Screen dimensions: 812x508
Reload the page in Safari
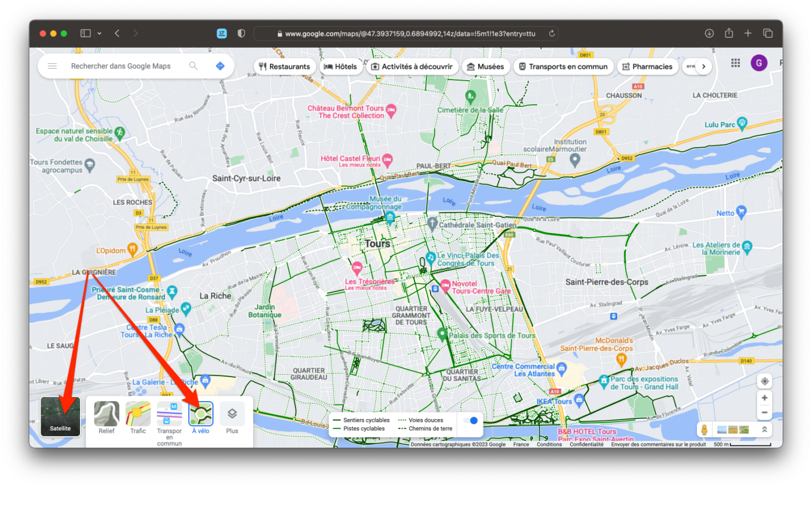552,33
